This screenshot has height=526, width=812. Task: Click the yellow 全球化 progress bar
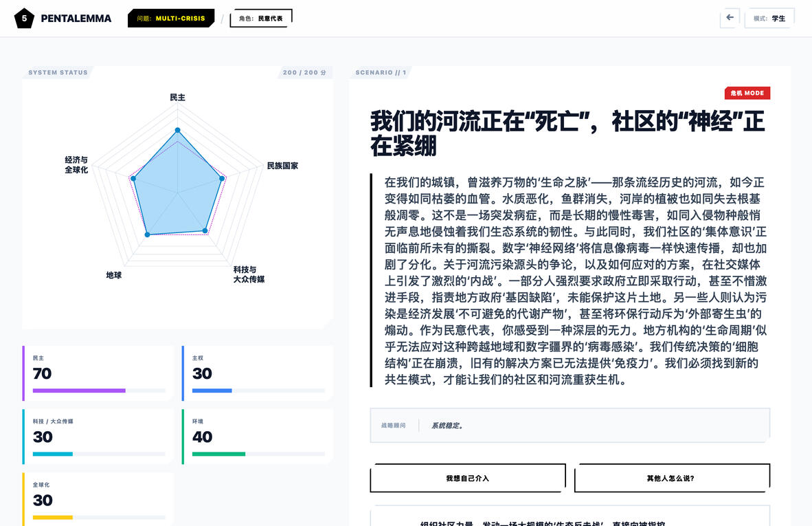(53, 517)
